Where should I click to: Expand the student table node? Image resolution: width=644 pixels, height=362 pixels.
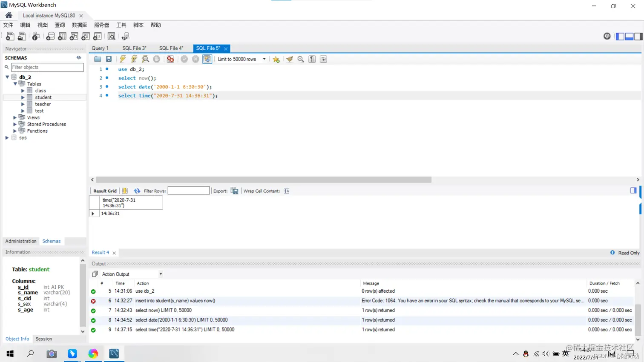tap(23, 97)
